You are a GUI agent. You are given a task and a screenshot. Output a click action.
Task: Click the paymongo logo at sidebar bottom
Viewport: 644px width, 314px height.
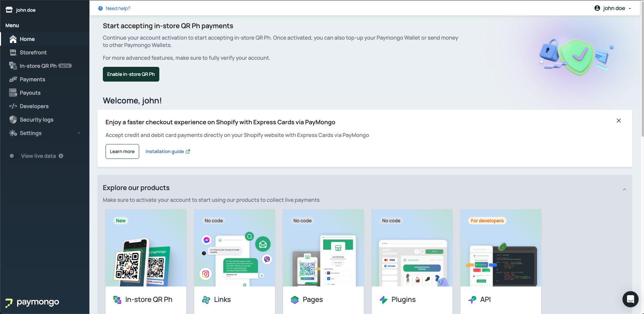point(32,302)
